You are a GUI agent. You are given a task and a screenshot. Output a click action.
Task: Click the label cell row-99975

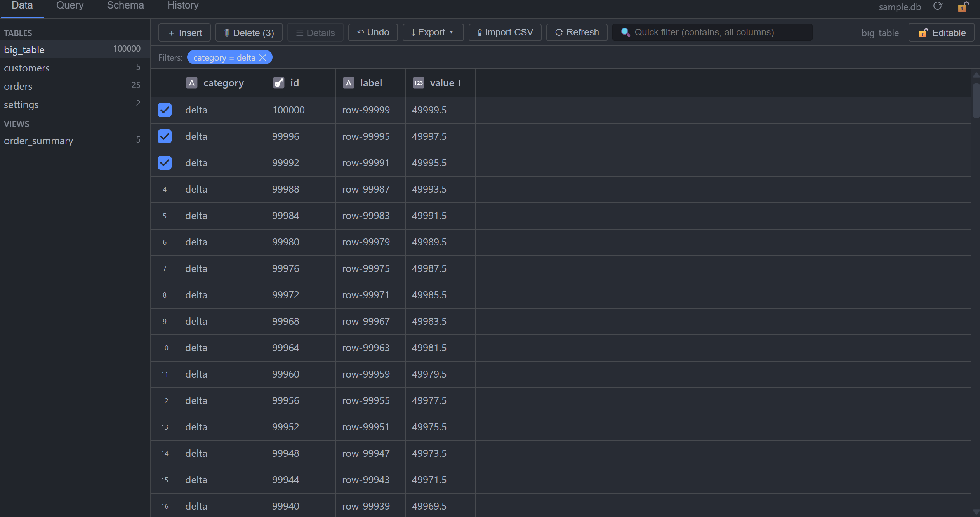pyautogui.click(x=371, y=269)
